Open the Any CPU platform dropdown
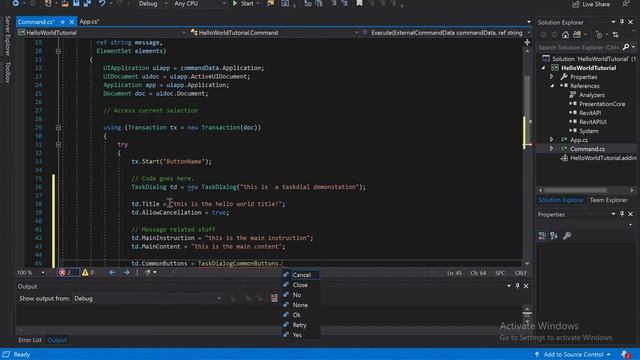This screenshot has height=360, width=640. pyautogui.click(x=200, y=4)
